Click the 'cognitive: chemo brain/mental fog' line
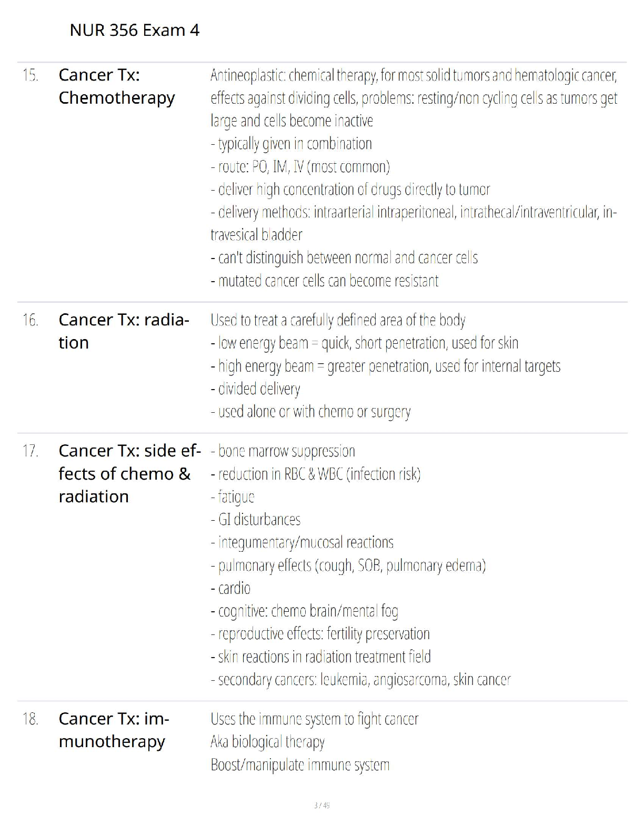 (x=305, y=611)
